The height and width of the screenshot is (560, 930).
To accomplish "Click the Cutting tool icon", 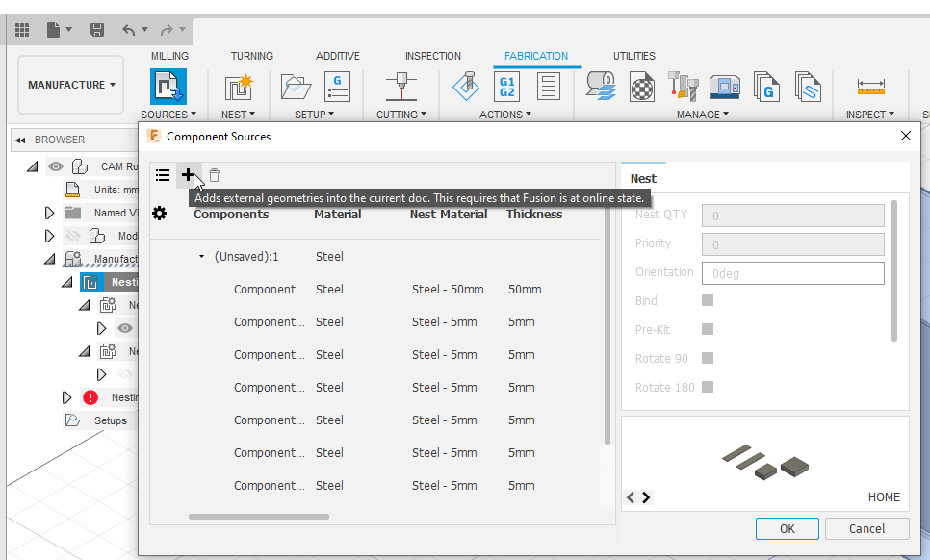I will 401,87.
